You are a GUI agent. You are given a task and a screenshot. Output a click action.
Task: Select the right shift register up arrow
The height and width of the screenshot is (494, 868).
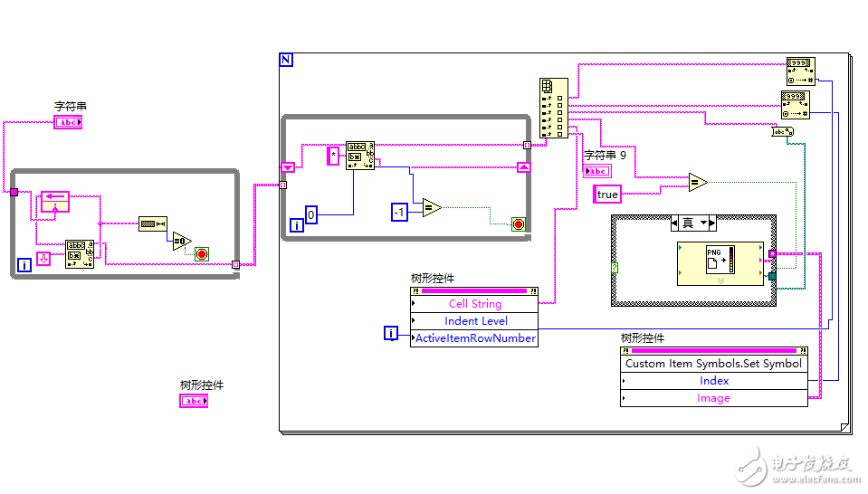(524, 167)
